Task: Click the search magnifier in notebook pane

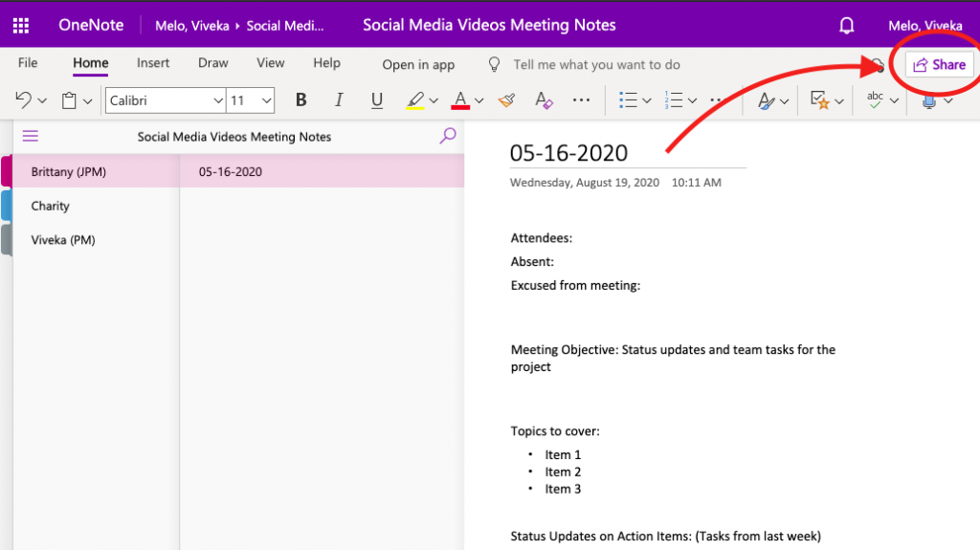Action: [447, 137]
